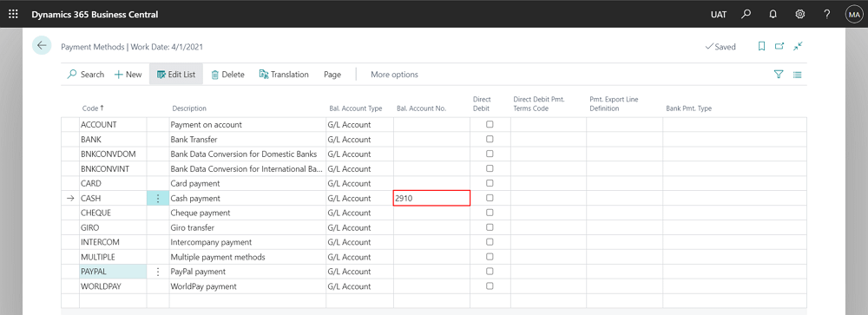The height and width of the screenshot is (315, 868).
Task: Delete the selected payment method
Action: [x=227, y=74]
